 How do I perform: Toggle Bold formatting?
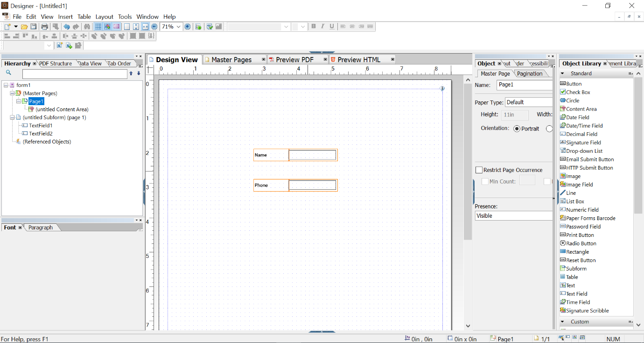tap(314, 27)
